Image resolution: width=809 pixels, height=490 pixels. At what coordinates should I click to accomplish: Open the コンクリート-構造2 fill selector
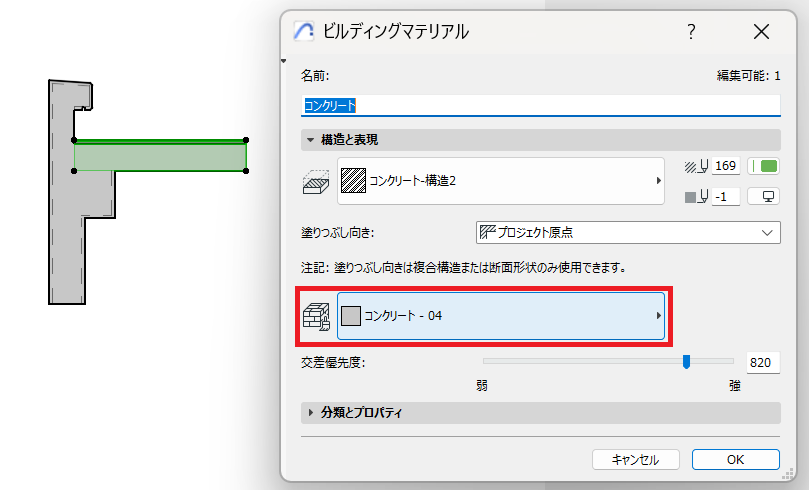click(x=500, y=181)
